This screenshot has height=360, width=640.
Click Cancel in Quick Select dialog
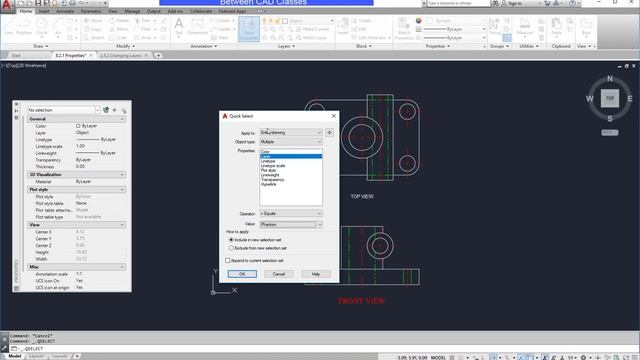point(279,274)
